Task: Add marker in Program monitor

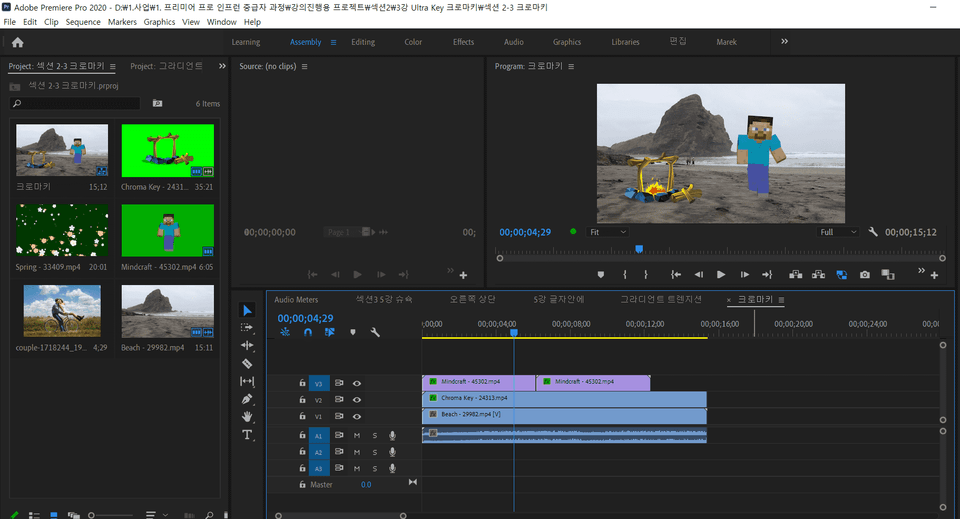Action: (x=601, y=275)
